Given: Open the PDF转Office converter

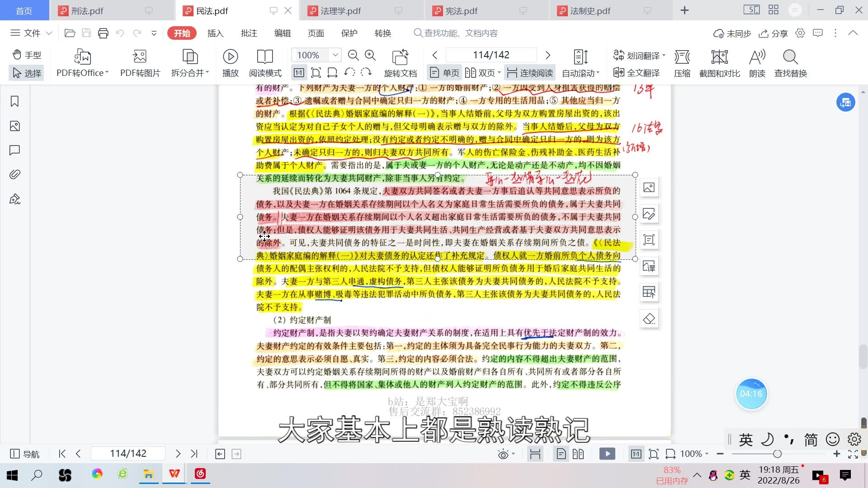Looking at the screenshot, I should pyautogui.click(x=82, y=63).
